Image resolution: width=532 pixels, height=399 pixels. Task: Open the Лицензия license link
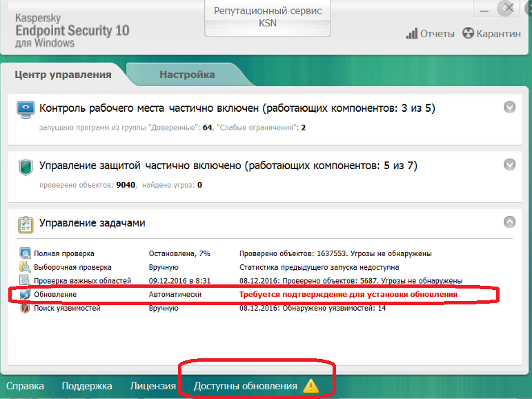pos(152,386)
